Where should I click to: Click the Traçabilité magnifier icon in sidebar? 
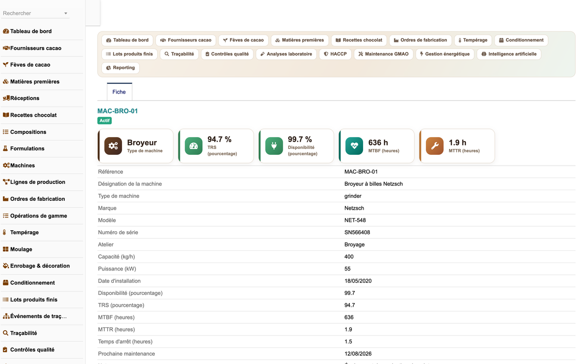click(x=6, y=333)
